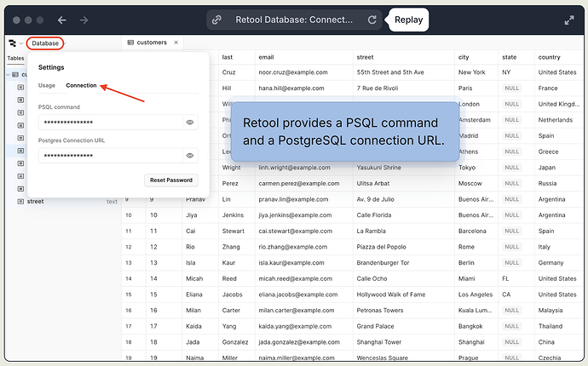
Task: Select the Thailand country cell
Action: point(559,326)
